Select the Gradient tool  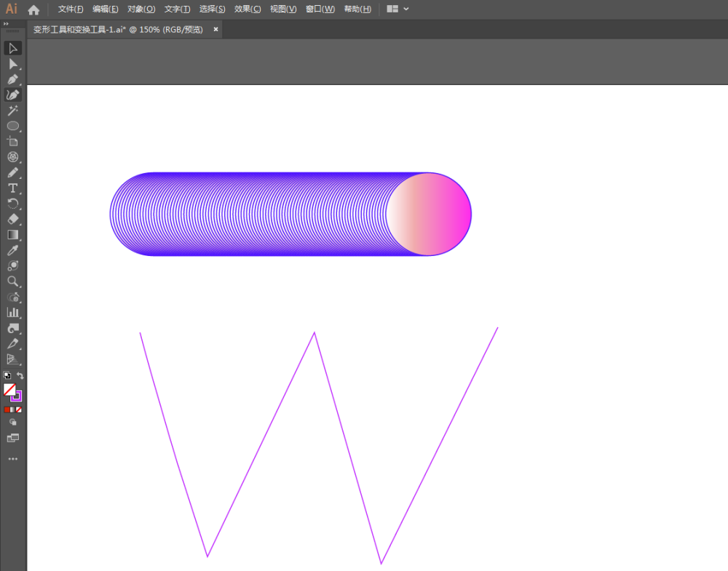coord(13,234)
